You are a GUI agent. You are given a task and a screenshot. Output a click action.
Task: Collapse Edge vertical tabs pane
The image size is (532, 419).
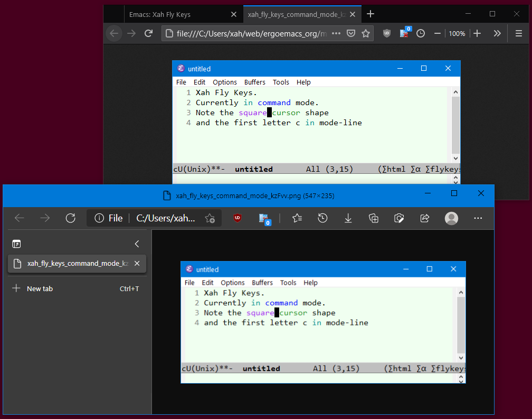(137, 244)
